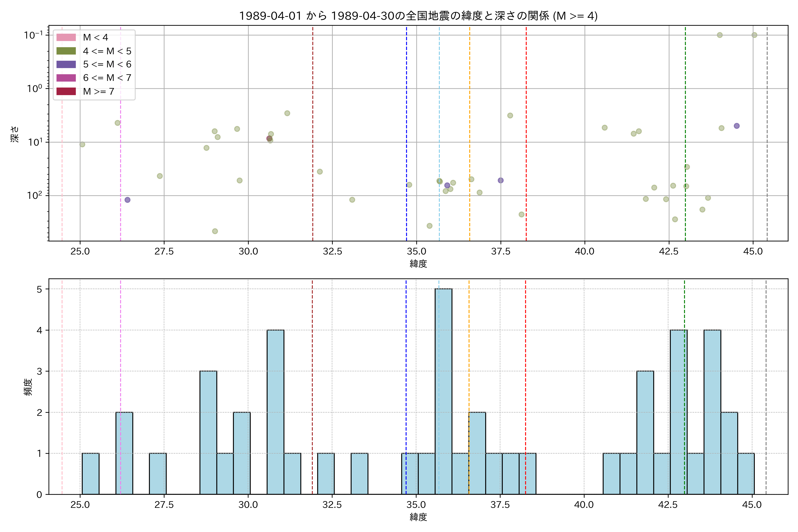Click the 深さ y-axis label

(15, 134)
